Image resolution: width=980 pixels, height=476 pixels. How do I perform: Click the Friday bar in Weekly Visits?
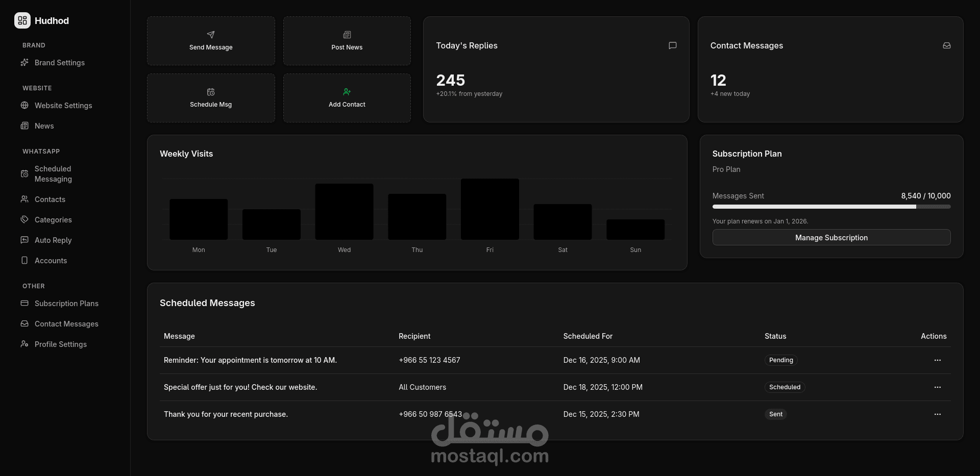coord(489,209)
